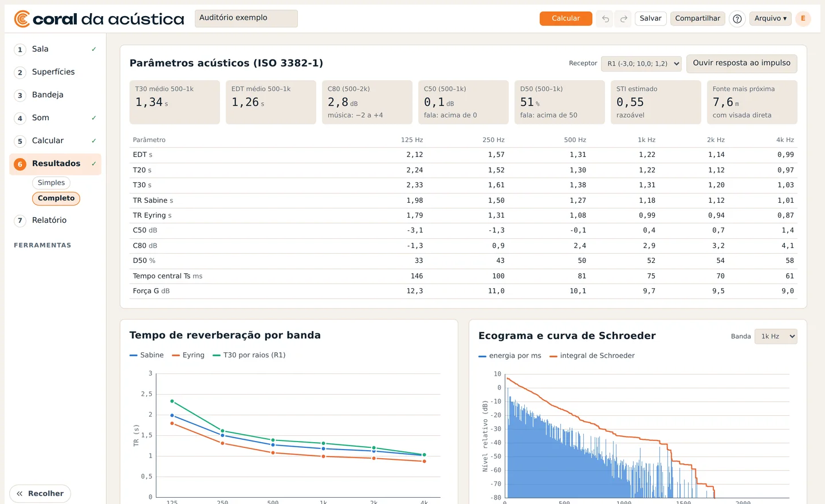Click the STI estimado card
Image resolution: width=825 pixels, height=504 pixels.
(656, 102)
